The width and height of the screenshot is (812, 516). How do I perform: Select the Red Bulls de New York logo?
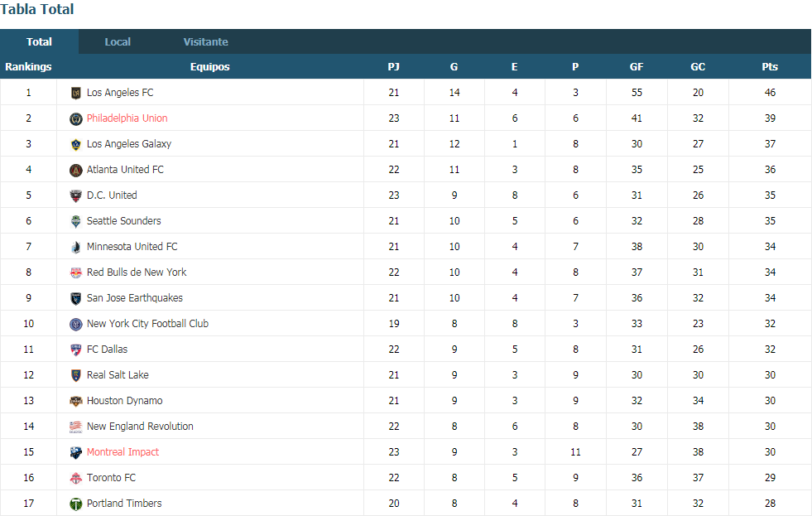tap(75, 273)
